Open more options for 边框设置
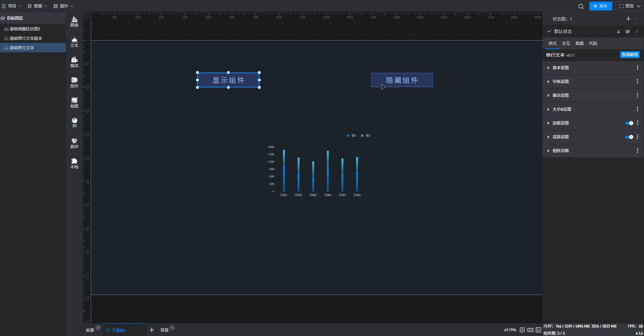644x336 pixels. (637, 123)
